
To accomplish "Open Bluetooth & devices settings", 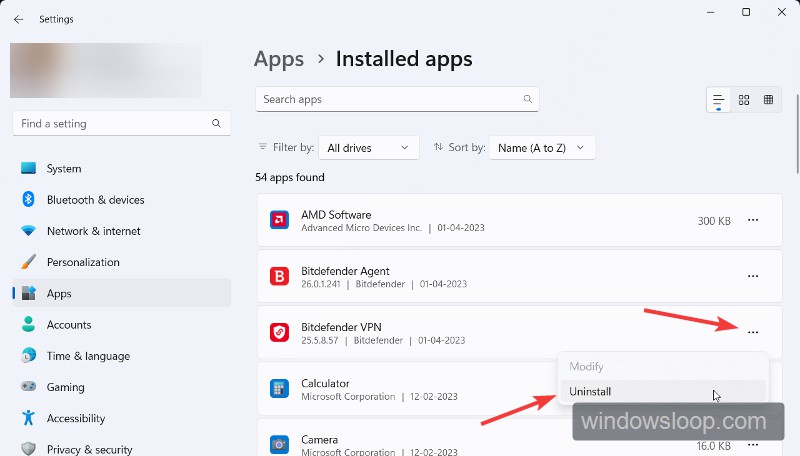I will [95, 200].
